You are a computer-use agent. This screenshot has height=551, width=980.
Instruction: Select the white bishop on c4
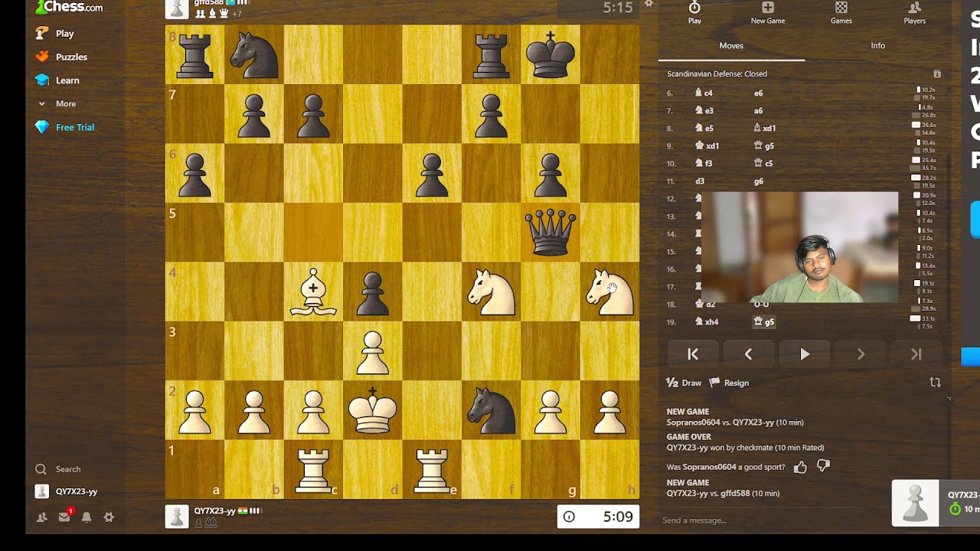[x=314, y=292]
